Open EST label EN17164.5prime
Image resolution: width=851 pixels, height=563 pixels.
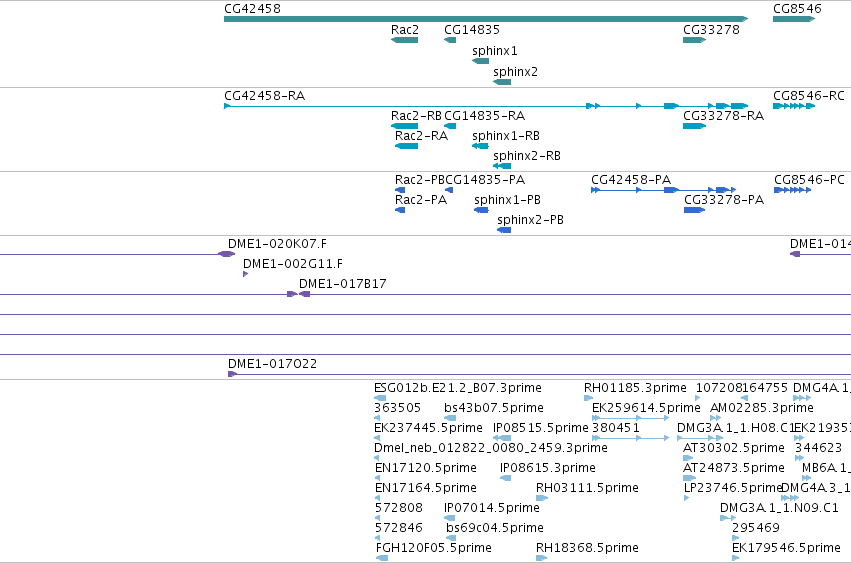coord(426,489)
